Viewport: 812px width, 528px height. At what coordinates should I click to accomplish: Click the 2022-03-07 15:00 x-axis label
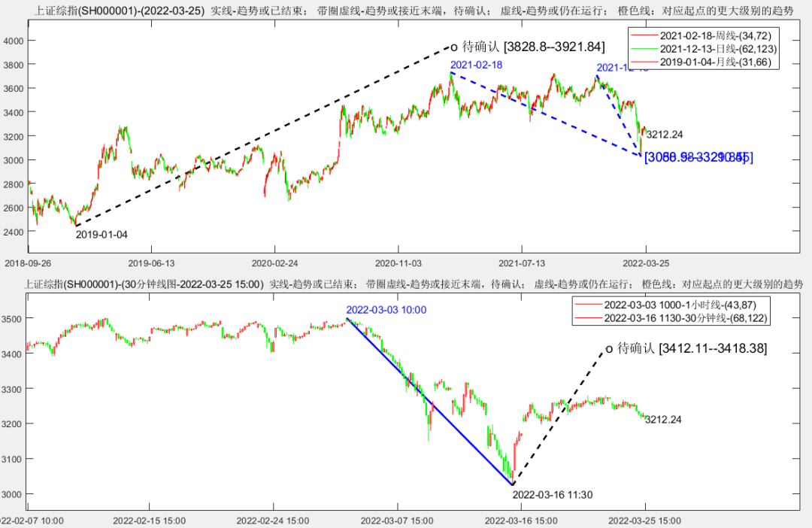coord(397,520)
